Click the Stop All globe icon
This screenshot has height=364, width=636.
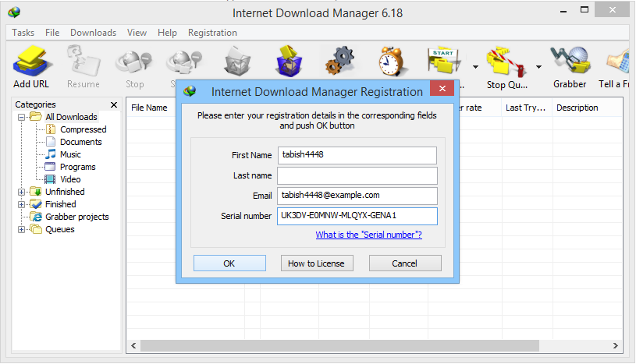184,62
